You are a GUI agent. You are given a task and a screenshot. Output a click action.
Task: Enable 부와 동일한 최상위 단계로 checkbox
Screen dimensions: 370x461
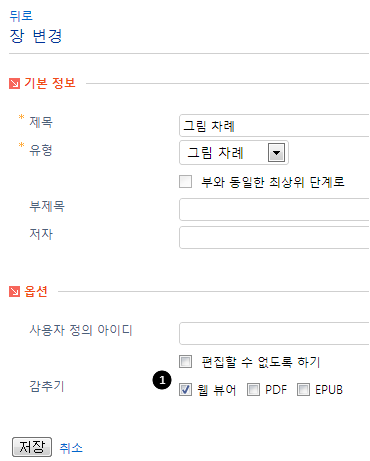pos(185,182)
